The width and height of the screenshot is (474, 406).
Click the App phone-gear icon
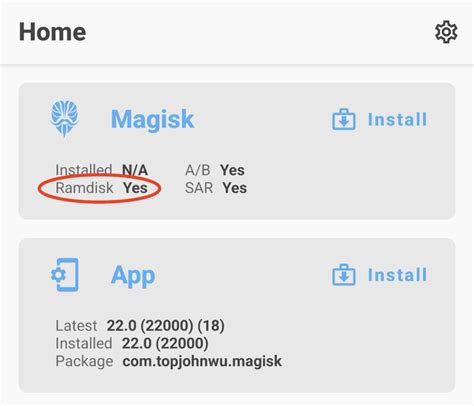click(x=65, y=275)
